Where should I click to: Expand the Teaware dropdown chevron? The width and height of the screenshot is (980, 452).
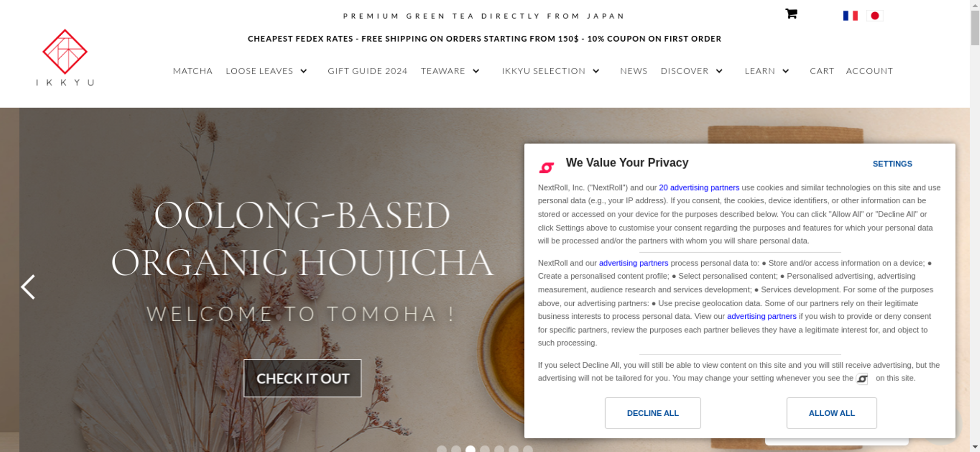[476, 71]
